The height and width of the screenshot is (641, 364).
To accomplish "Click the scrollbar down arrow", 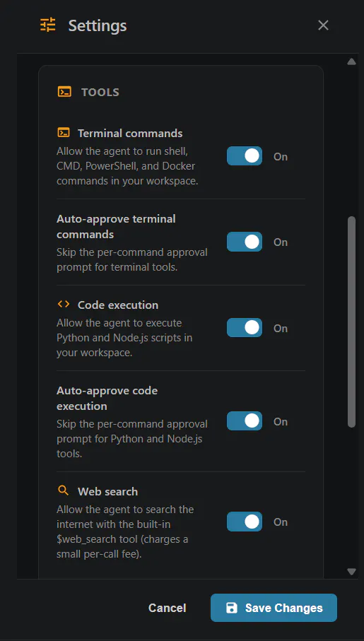I will point(351,572).
